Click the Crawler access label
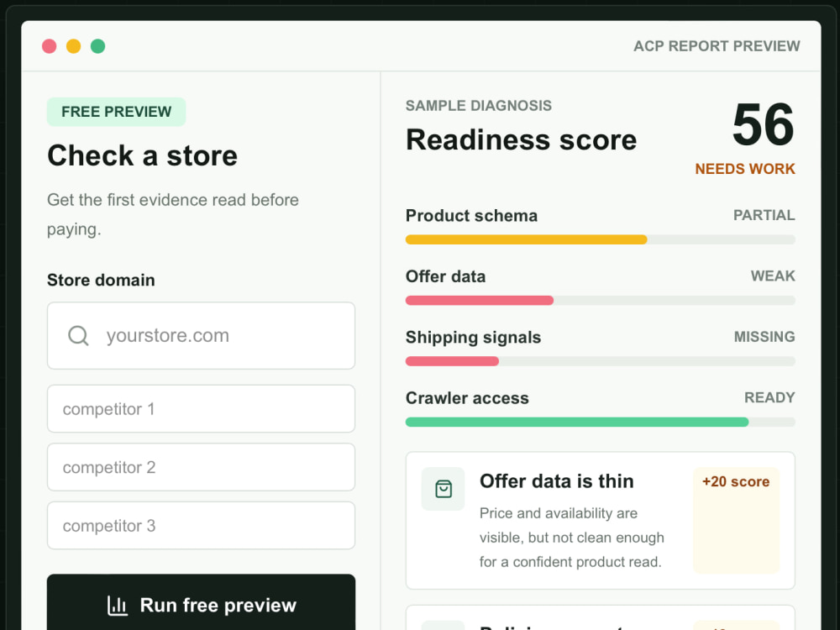 [x=467, y=398]
